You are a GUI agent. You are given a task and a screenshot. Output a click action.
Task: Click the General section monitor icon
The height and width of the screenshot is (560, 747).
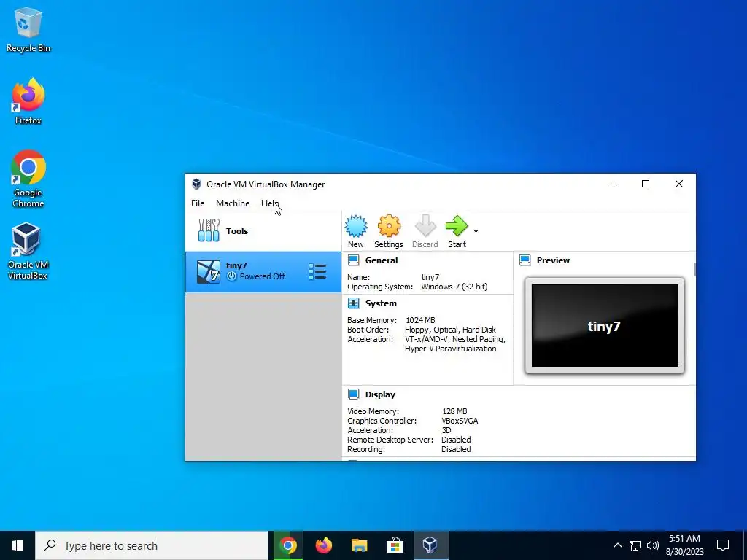coord(354,260)
